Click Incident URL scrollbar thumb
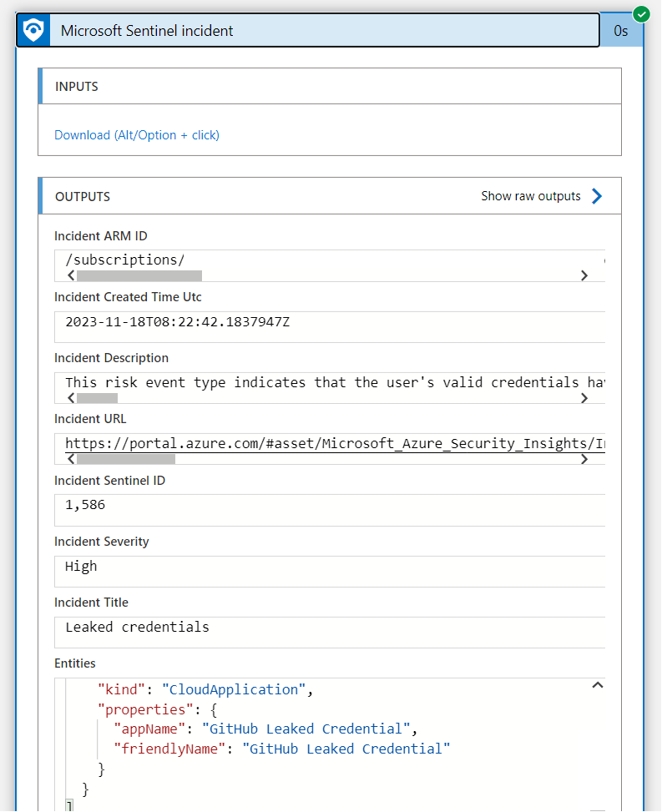The image size is (662, 812). 126,459
